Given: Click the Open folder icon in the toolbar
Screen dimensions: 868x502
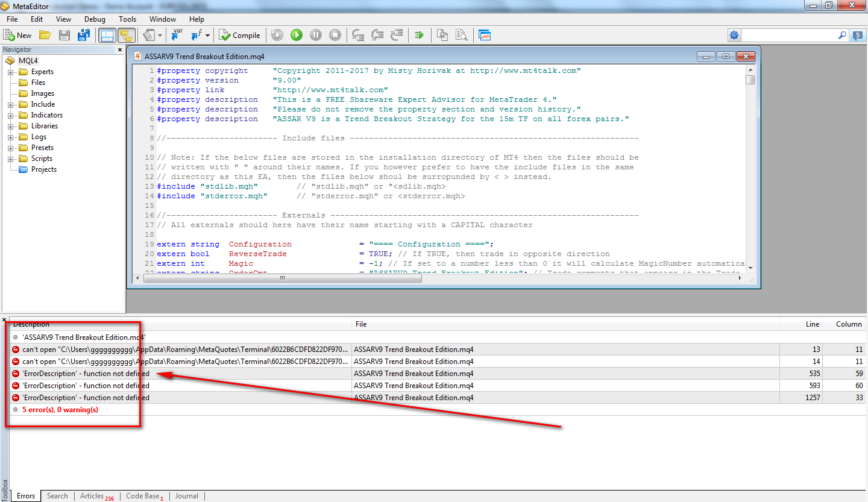Looking at the screenshot, I should point(45,35).
